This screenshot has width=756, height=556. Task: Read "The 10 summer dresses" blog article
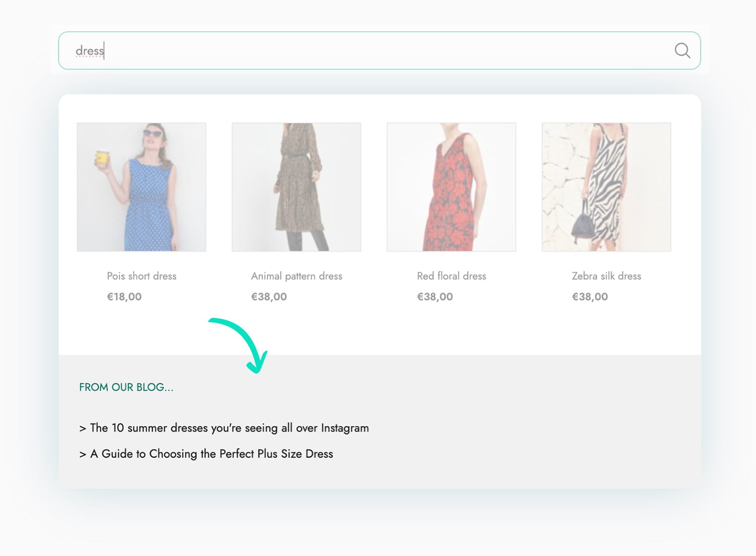point(229,428)
